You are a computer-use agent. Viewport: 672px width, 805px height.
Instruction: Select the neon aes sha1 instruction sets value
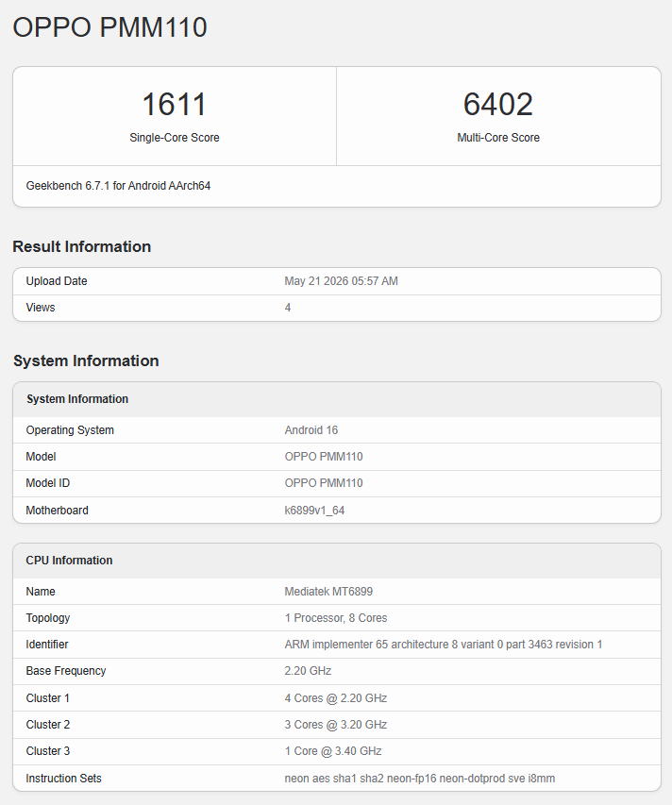click(420, 779)
